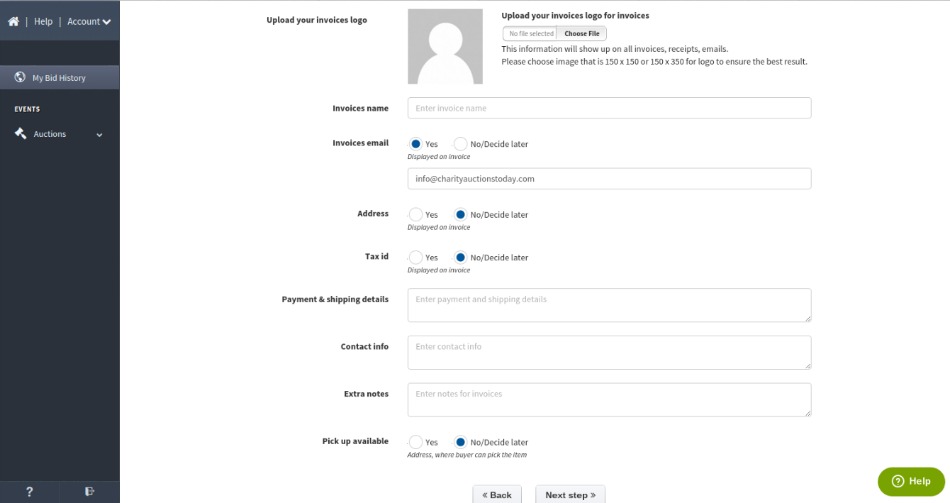This screenshot has width=950, height=503.
Task: Choose No/Decide later for Tax id
Action: tap(460, 258)
